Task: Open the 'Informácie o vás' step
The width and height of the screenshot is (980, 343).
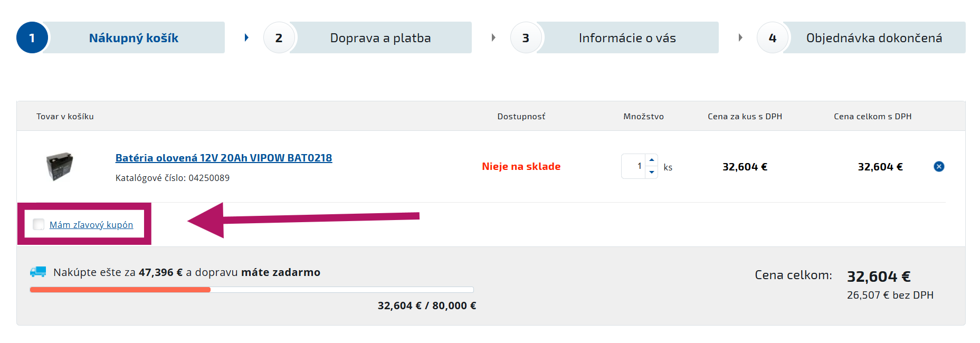Action: pyautogui.click(x=627, y=38)
